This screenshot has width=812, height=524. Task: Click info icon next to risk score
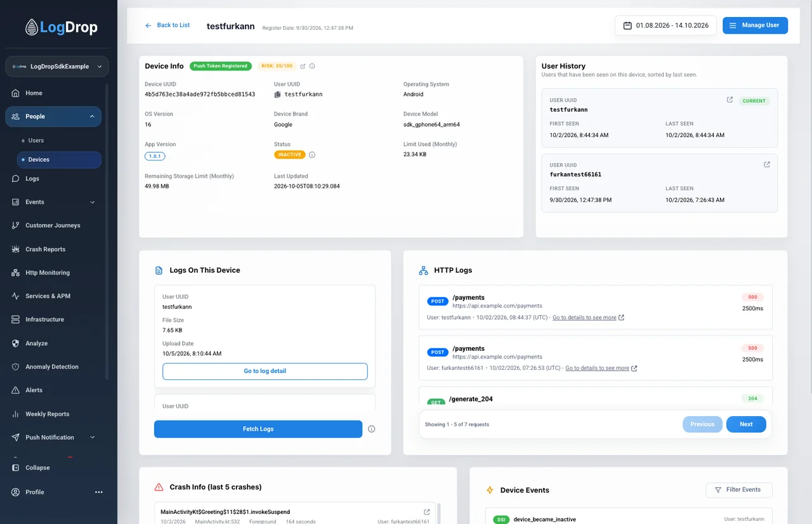312,66
